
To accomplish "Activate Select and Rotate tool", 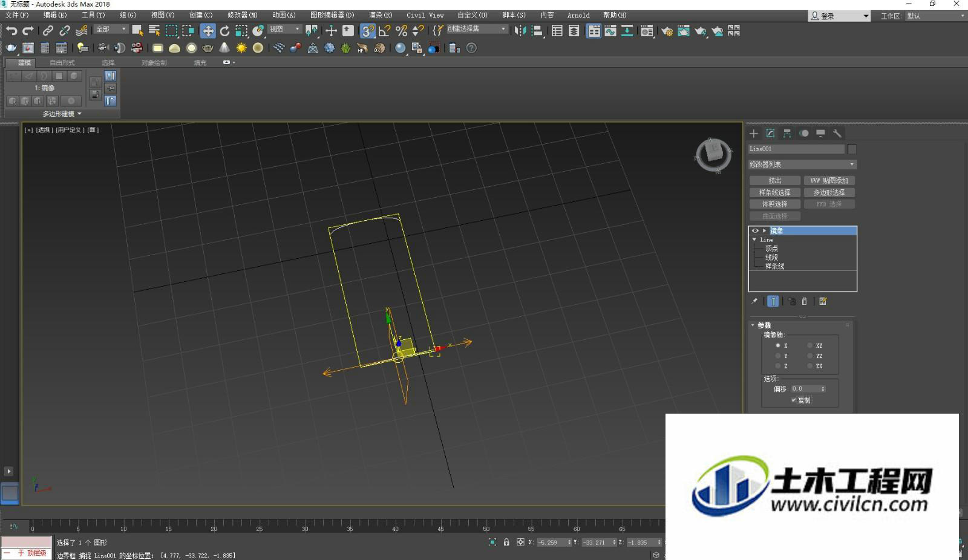I will (x=224, y=31).
